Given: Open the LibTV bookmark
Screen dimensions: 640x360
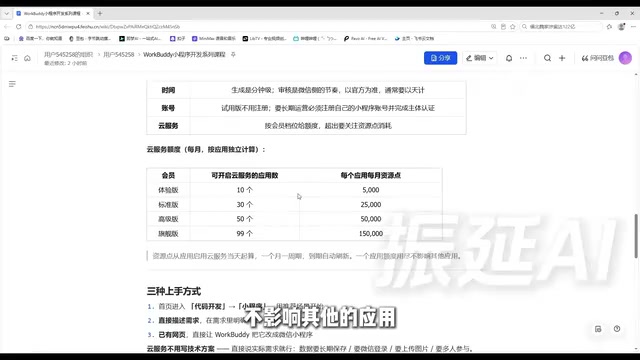Looking at the screenshot, I should click(264, 38).
